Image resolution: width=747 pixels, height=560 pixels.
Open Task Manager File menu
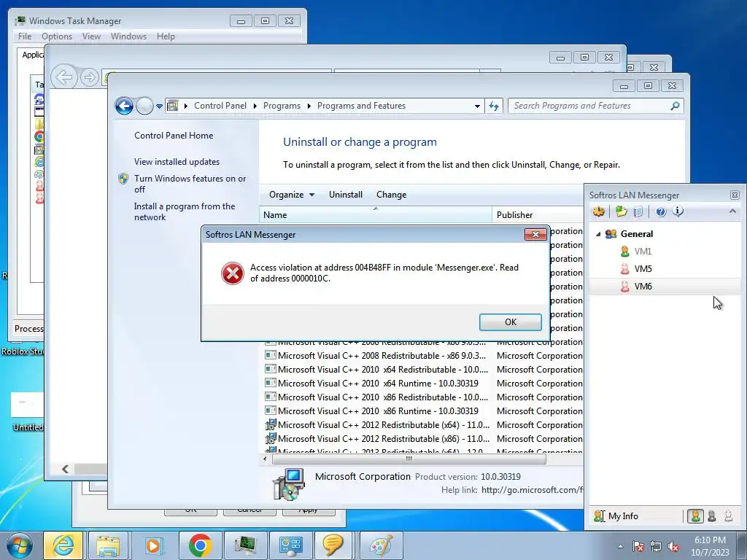[25, 36]
